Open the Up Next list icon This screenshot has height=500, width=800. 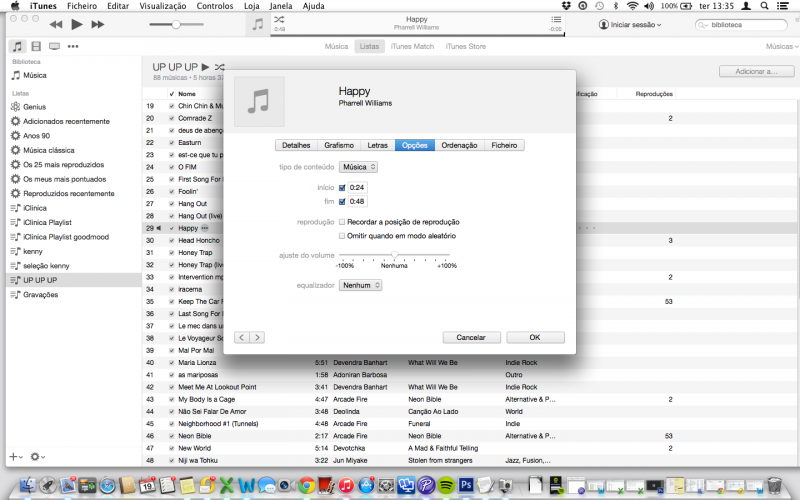[556, 19]
